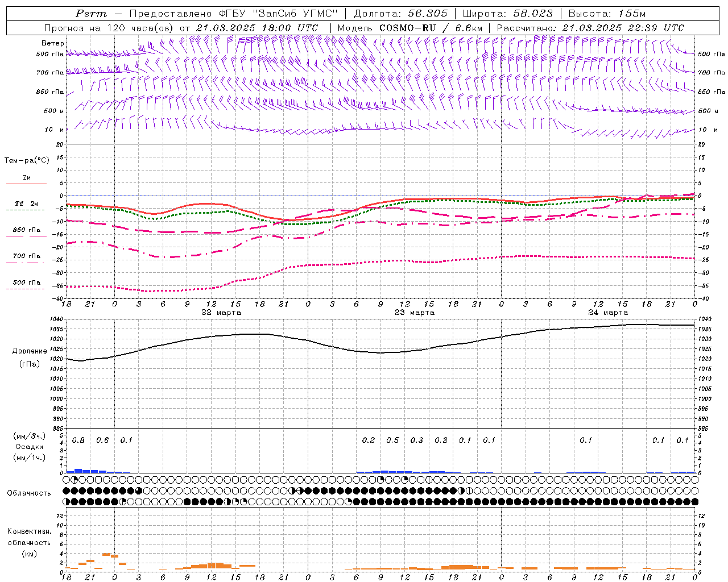The image size is (728, 582).
Task: Click the "700 гПа" temperature legend entry
Action: point(27,256)
